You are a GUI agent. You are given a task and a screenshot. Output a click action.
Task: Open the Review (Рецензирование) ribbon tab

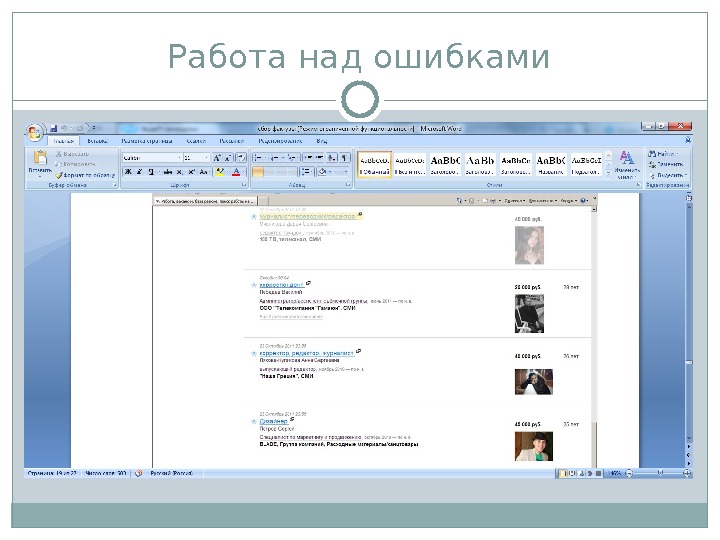click(280, 141)
